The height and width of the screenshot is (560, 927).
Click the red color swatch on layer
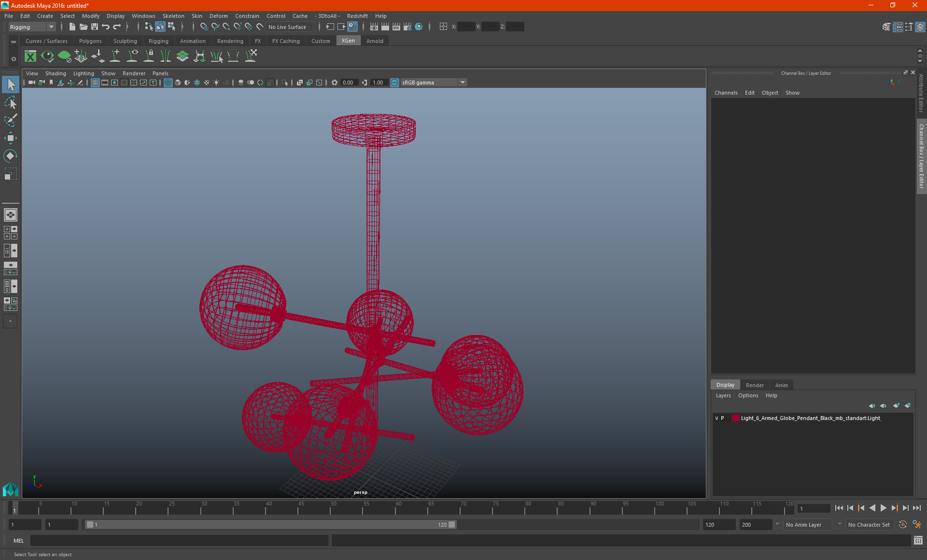pyautogui.click(x=735, y=418)
